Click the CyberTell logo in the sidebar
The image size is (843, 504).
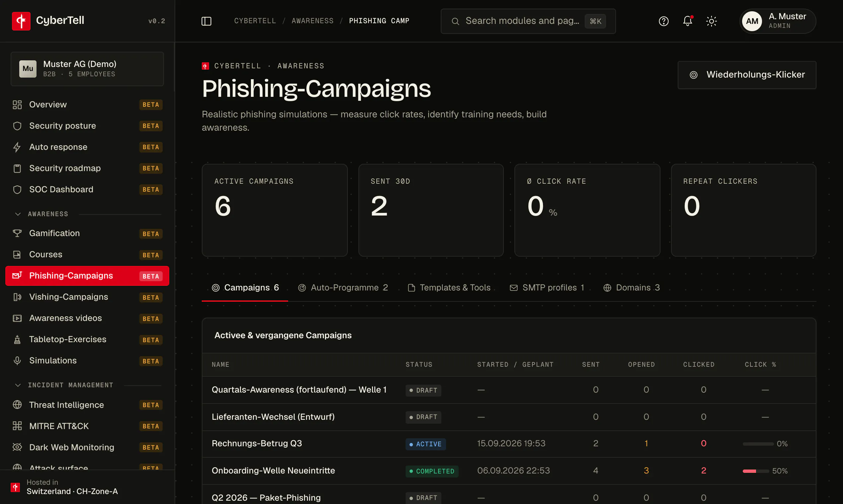tap(21, 21)
